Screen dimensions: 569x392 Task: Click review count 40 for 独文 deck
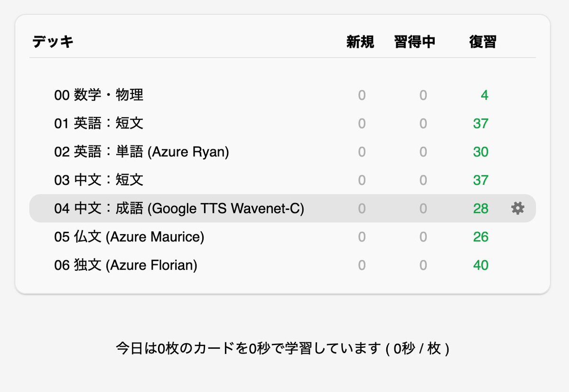(x=481, y=265)
